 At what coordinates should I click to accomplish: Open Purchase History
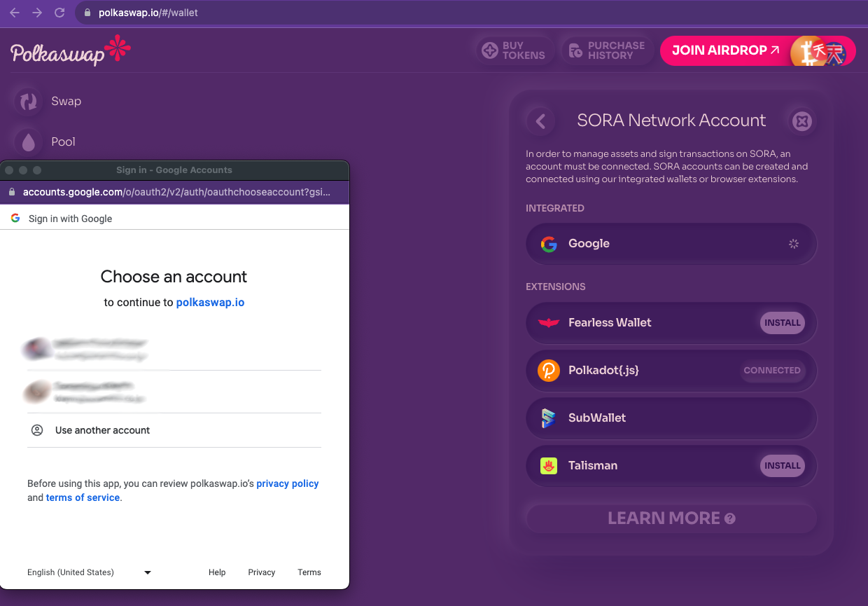[x=606, y=50]
